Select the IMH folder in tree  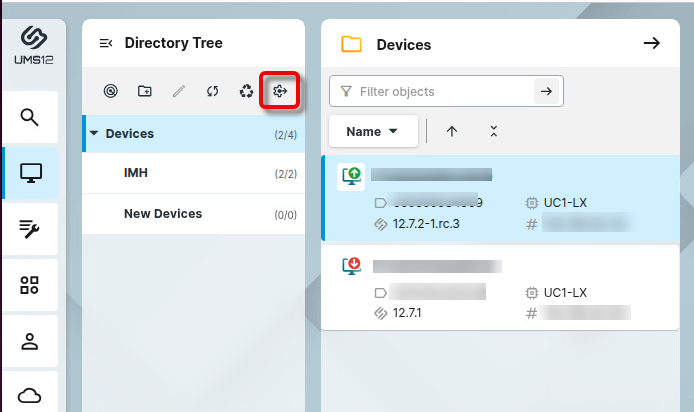point(136,173)
